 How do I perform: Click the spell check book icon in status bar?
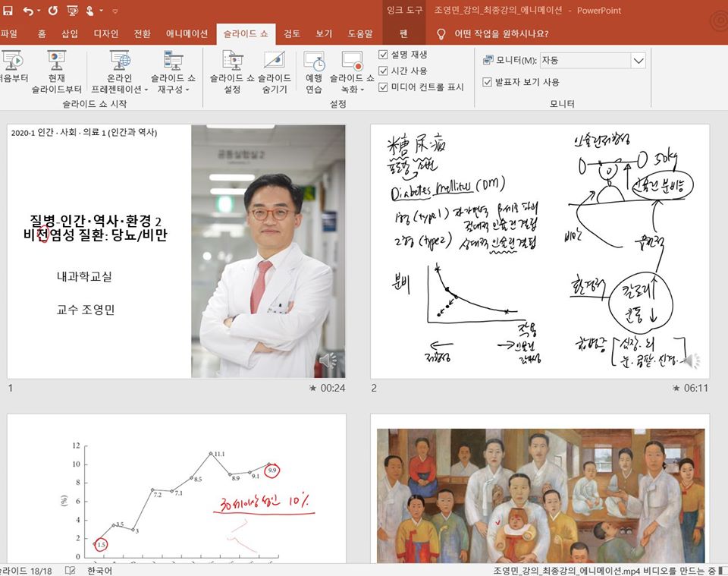tap(71, 570)
